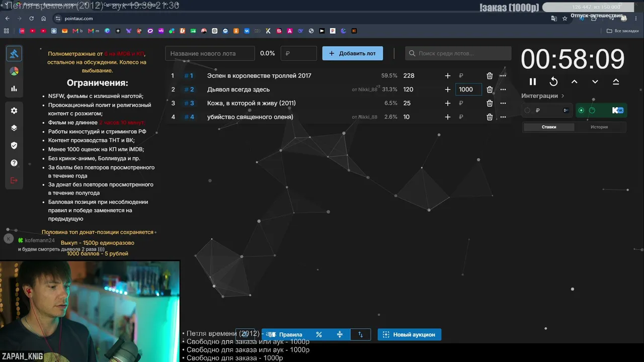Delete the lot "убийство священного оленя"
This screenshot has height=362, width=644.
pos(490,117)
